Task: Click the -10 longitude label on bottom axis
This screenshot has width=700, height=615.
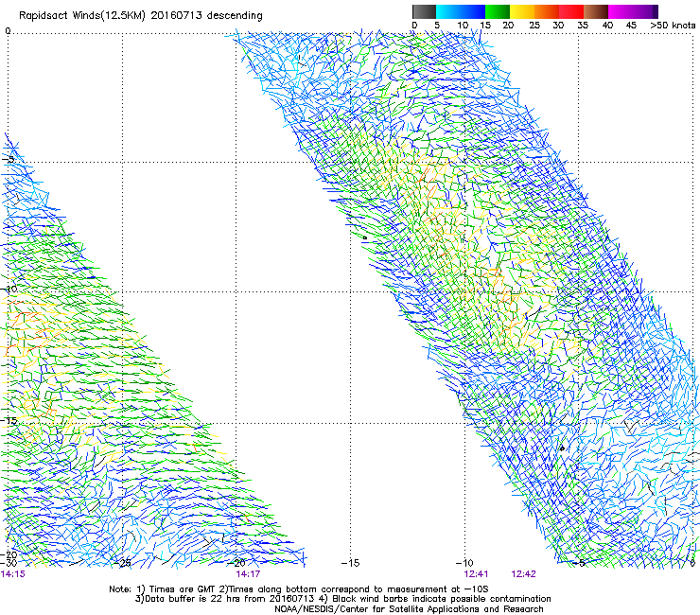Action: point(464,563)
